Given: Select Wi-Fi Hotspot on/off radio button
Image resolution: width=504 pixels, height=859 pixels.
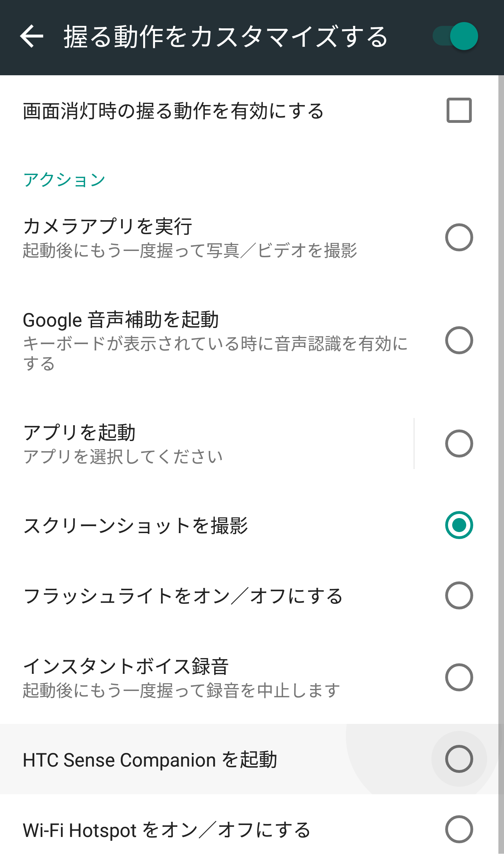Looking at the screenshot, I should click(459, 829).
